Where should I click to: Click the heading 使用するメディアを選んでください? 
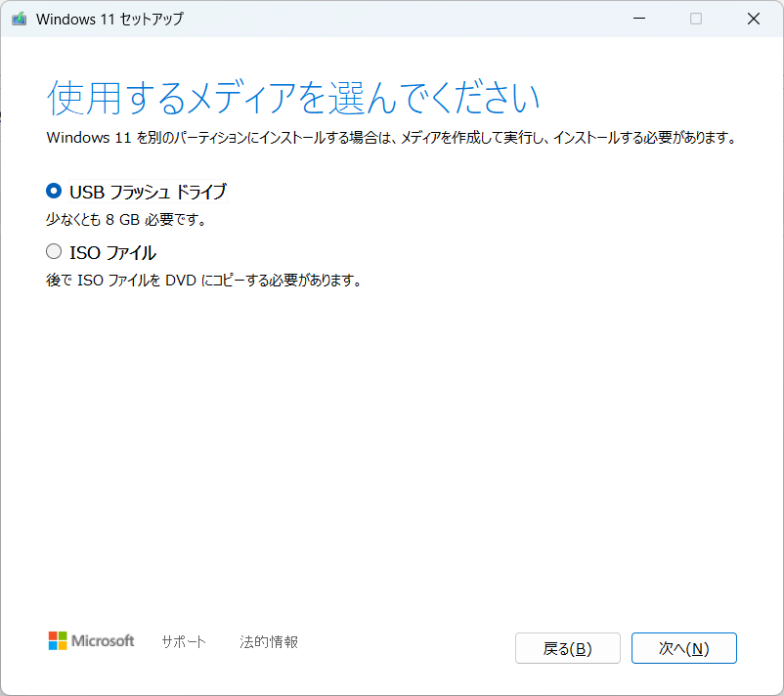pos(293,98)
